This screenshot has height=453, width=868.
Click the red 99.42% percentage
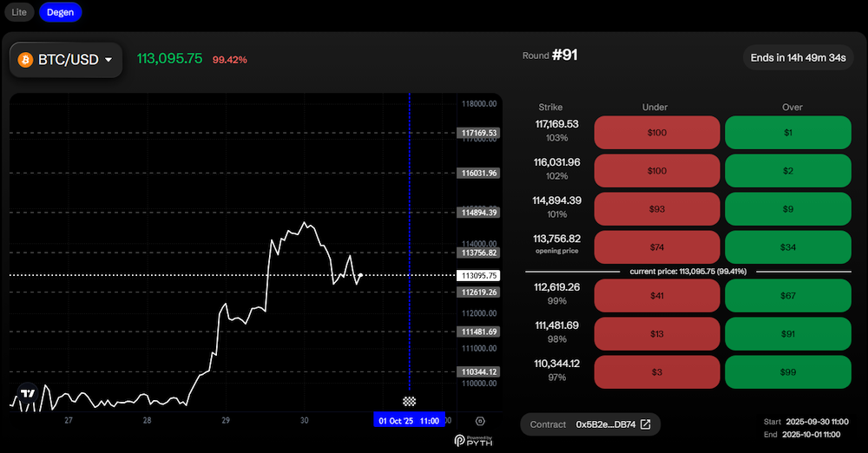point(230,60)
